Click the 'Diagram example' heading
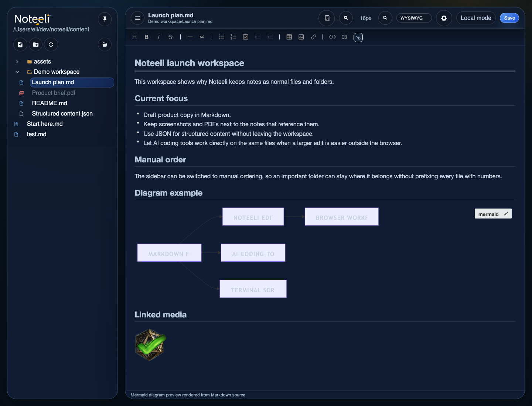The image size is (532, 406). click(x=168, y=193)
